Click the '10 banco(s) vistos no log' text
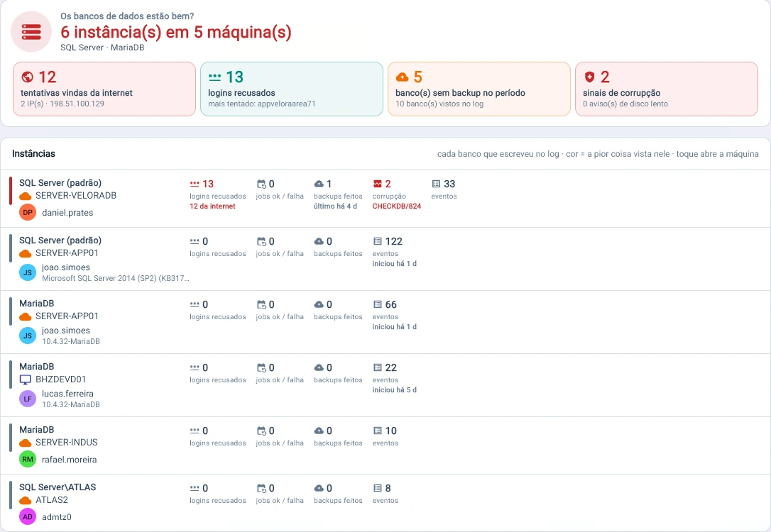 (x=439, y=104)
